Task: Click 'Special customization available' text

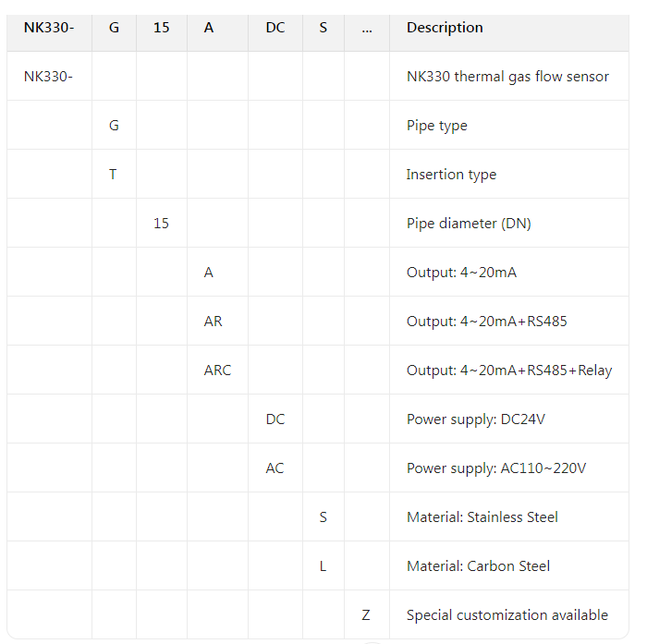Action: [507, 615]
